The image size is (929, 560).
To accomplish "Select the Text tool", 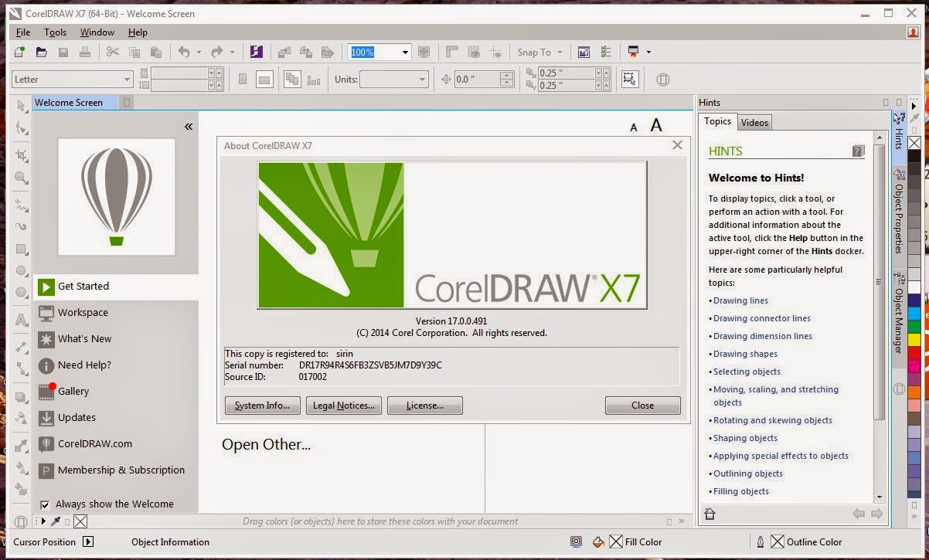I will tap(22, 319).
